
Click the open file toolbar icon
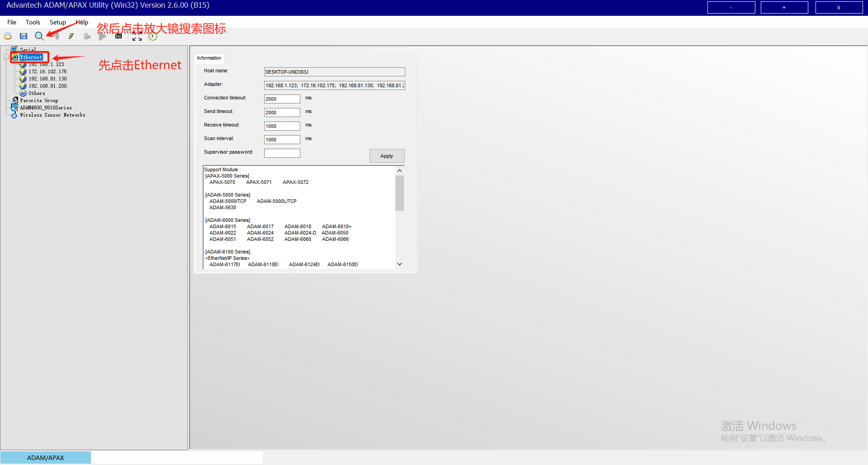point(8,36)
